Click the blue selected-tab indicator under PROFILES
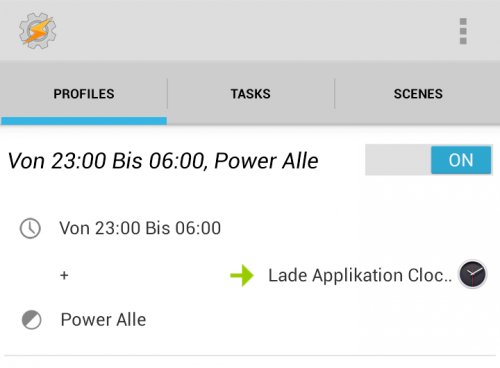This screenshot has height=368, width=500. point(84,121)
